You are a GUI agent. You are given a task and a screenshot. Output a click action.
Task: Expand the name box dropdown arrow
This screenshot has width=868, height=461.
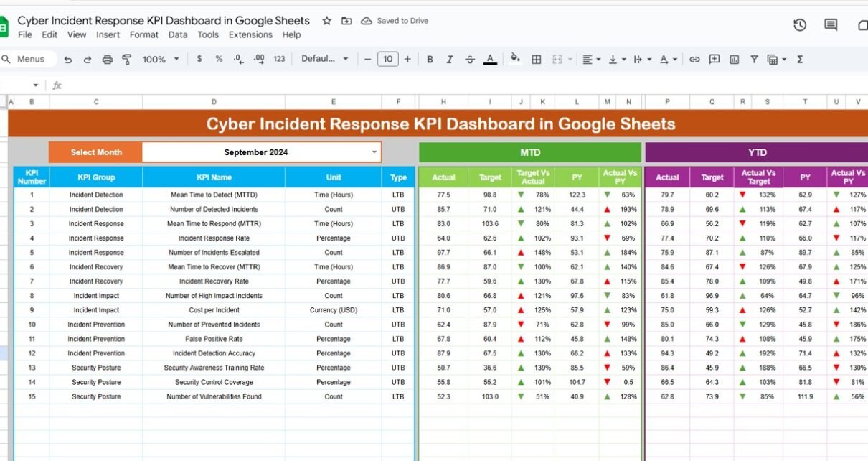click(35, 85)
